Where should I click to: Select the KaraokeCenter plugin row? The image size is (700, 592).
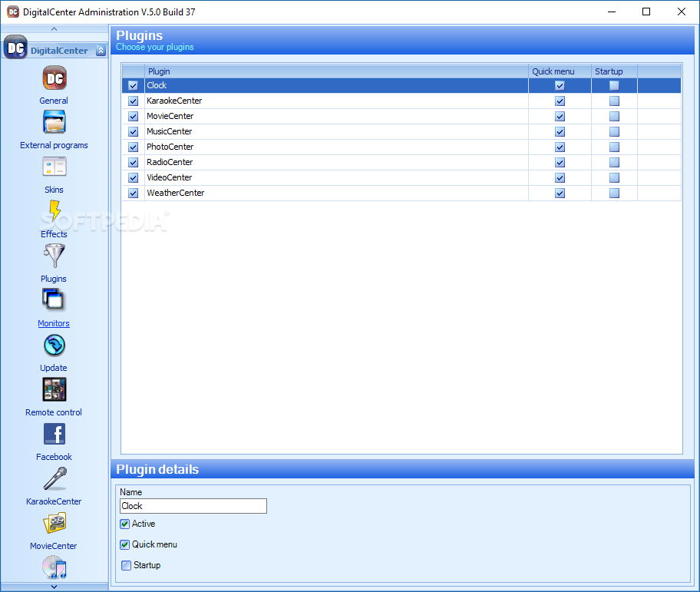coord(401,101)
